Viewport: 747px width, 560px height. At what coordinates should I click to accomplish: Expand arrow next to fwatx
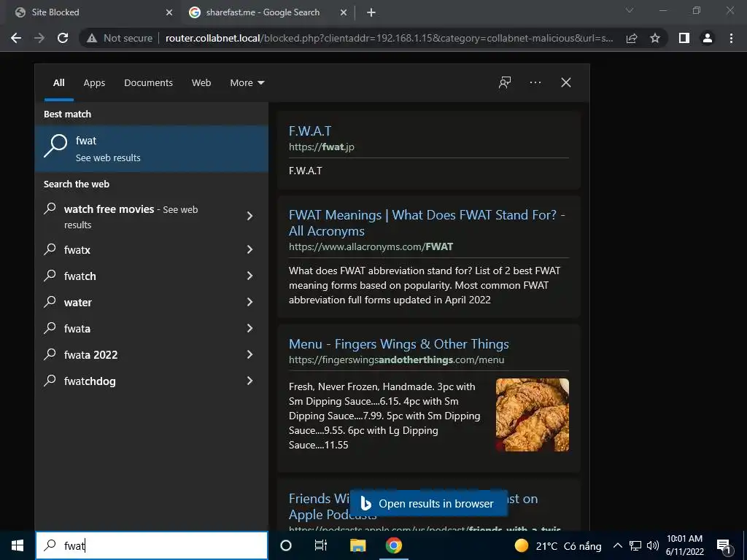(x=249, y=249)
